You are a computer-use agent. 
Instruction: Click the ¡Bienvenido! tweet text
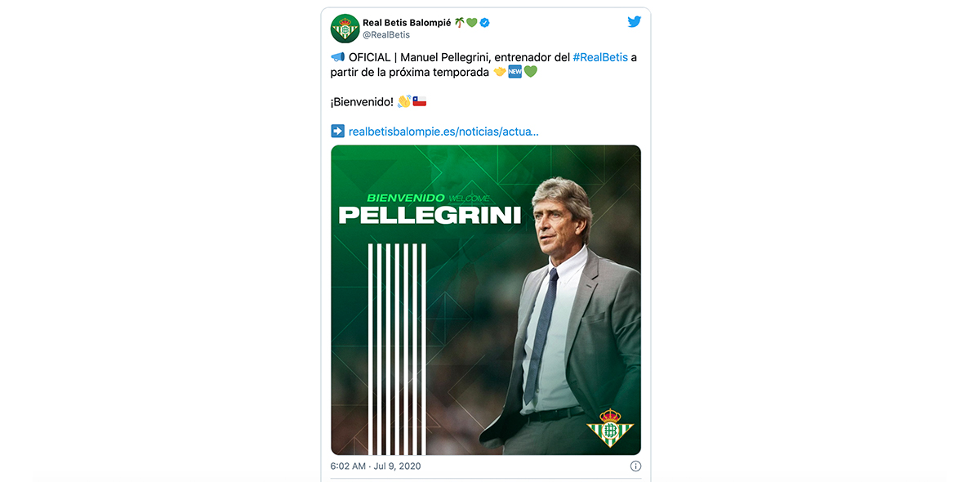(362, 101)
